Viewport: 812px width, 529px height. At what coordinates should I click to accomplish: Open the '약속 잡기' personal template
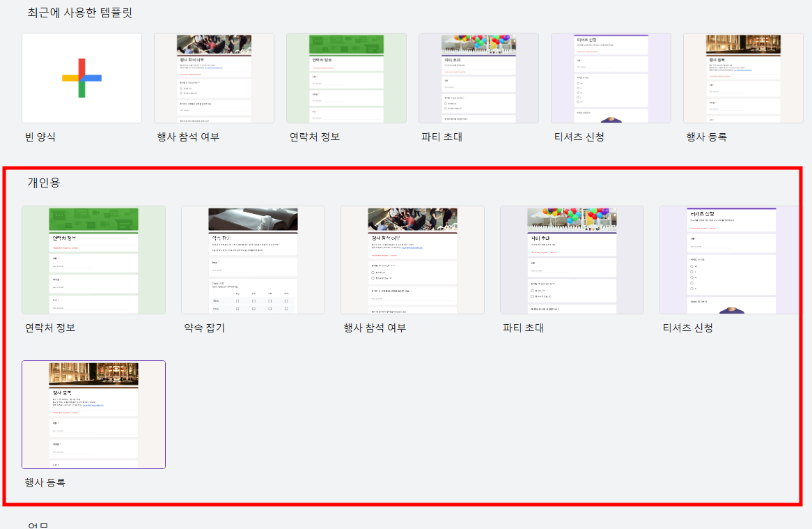coord(253,259)
